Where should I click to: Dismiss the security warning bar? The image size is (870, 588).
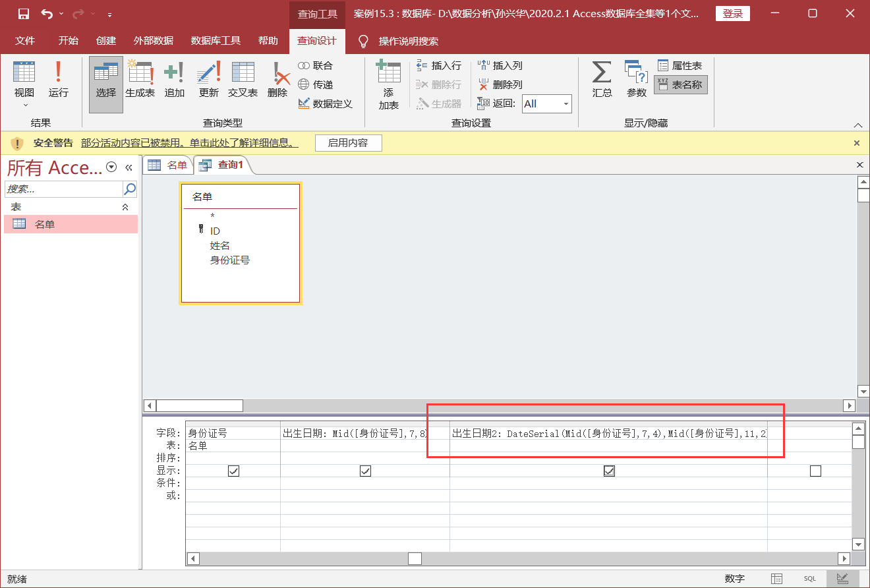point(857,143)
